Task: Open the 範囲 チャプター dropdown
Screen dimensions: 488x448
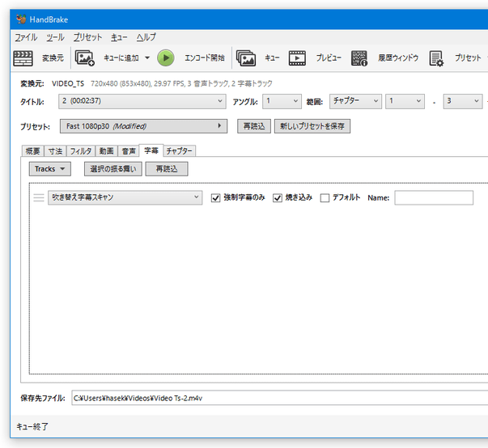Action: [x=355, y=101]
